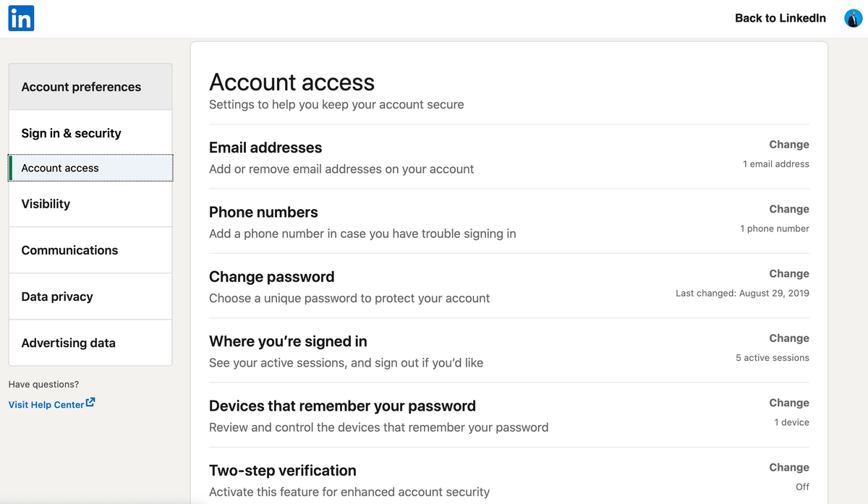Change Where you're signed in sessions
This screenshot has height=504, width=868.
click(789, 338)
